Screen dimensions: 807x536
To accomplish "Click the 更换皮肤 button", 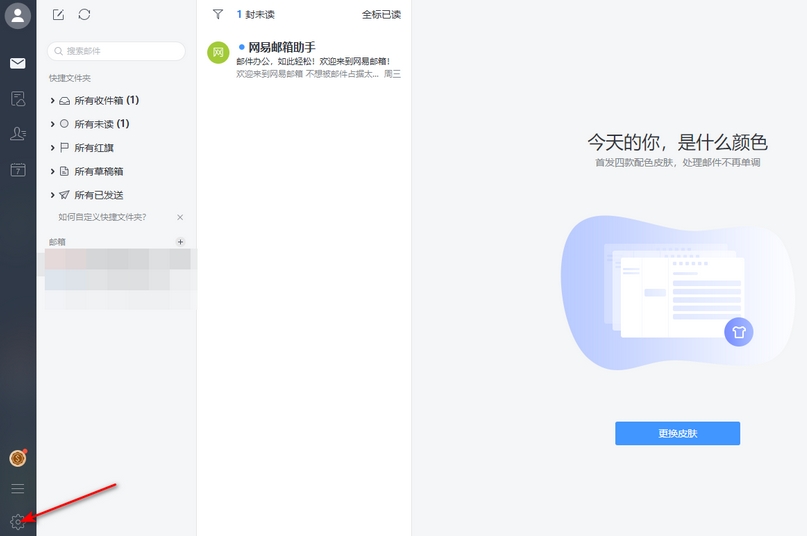I will coord(677,433).
